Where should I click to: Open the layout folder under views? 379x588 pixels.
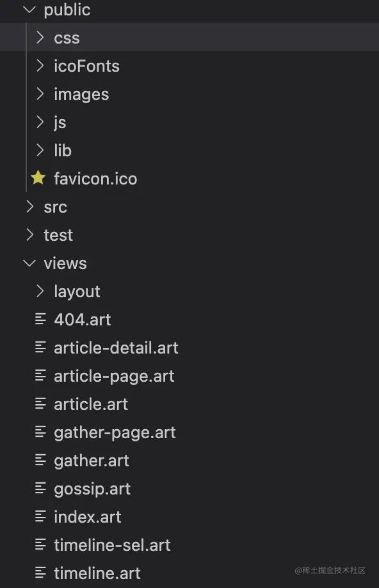(x=39, y=291)
